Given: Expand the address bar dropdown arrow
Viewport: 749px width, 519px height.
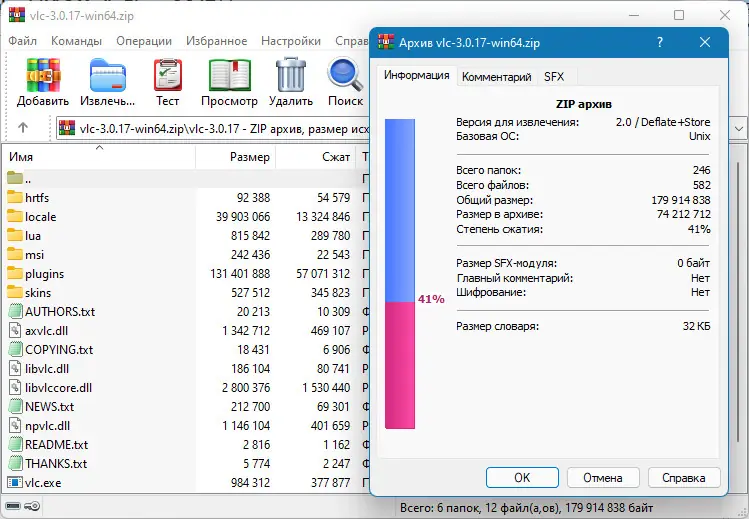Looking at the screenshot, I should [739, 129].
